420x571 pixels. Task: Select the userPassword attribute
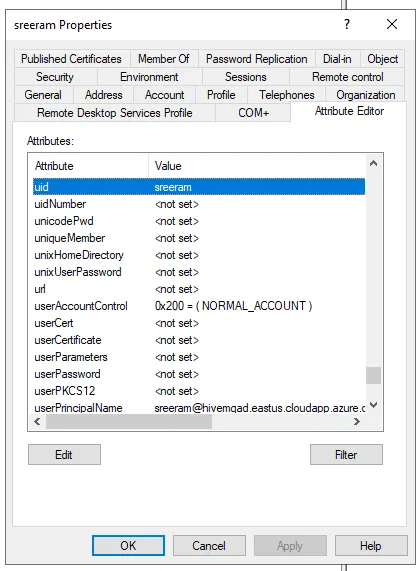pos(199,374)
